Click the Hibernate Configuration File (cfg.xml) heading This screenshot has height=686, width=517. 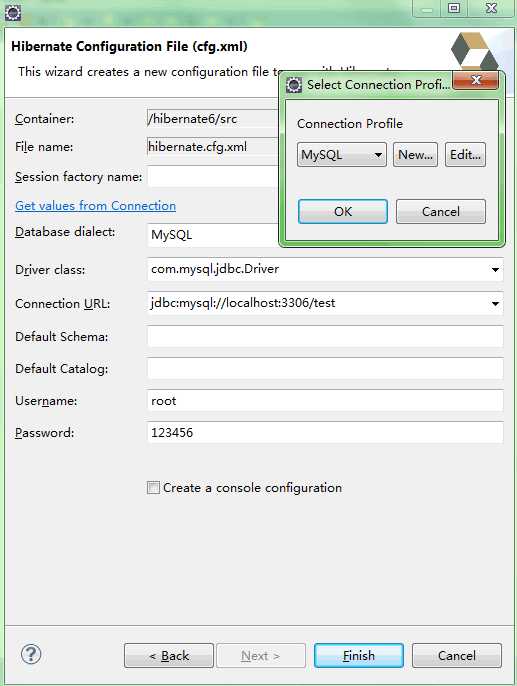pyautogui.click(x=129, y=46)
